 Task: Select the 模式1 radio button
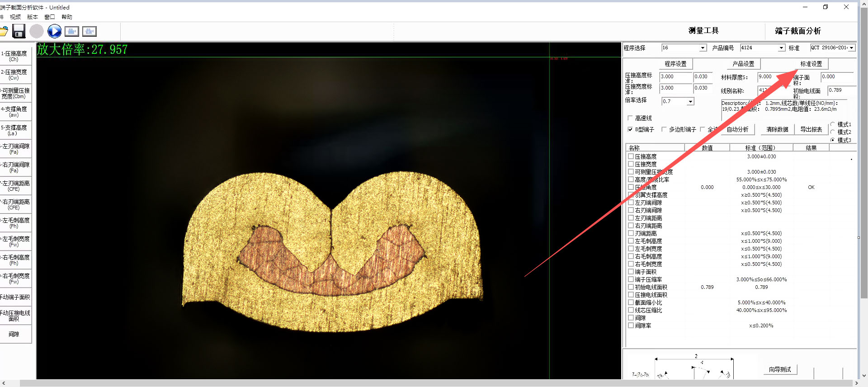pos(833,124)
